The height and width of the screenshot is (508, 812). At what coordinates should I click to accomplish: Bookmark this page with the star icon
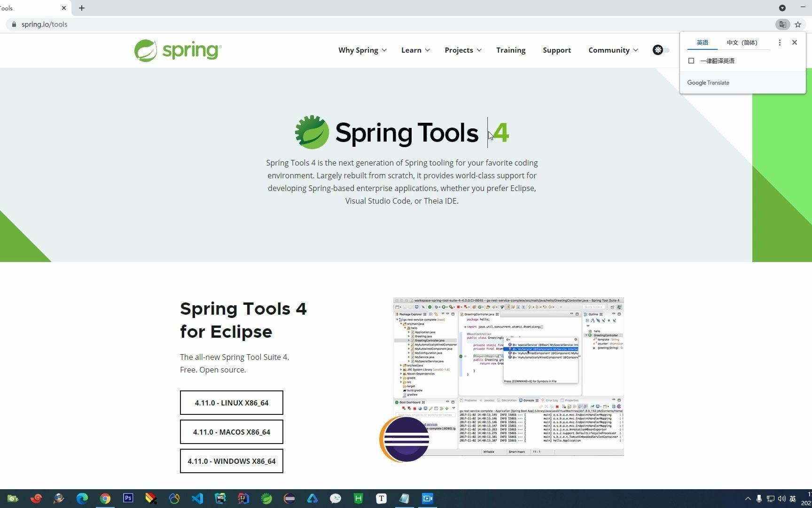pos(798,24)
